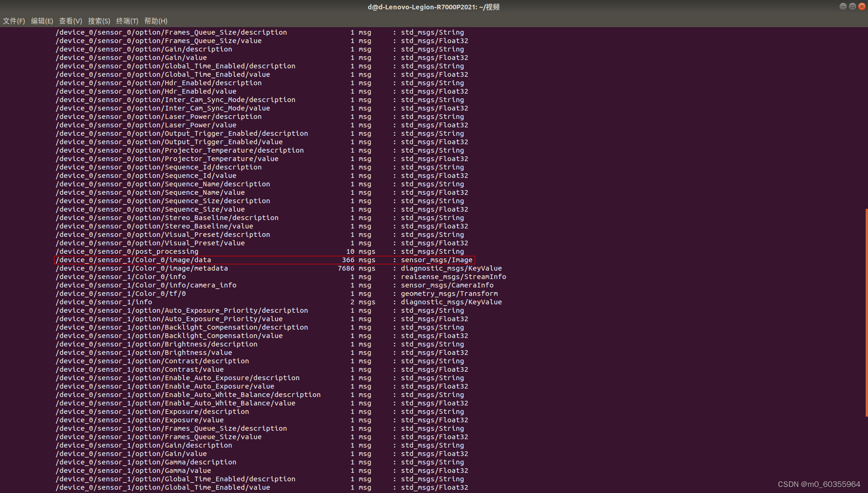Click the 7686 msgs count
The height and width of the screenshot is (493, 868).
pyautogui.click(x=356, y=268)
